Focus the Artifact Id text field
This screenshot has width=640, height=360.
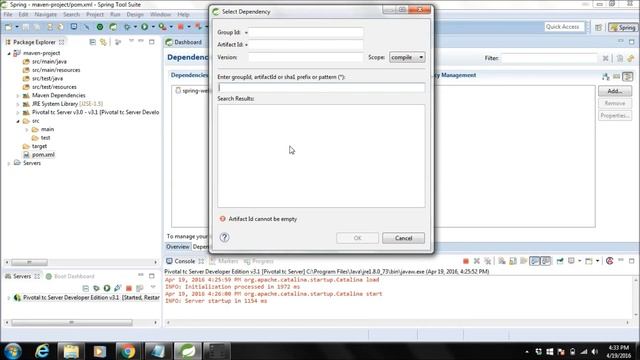306,44
